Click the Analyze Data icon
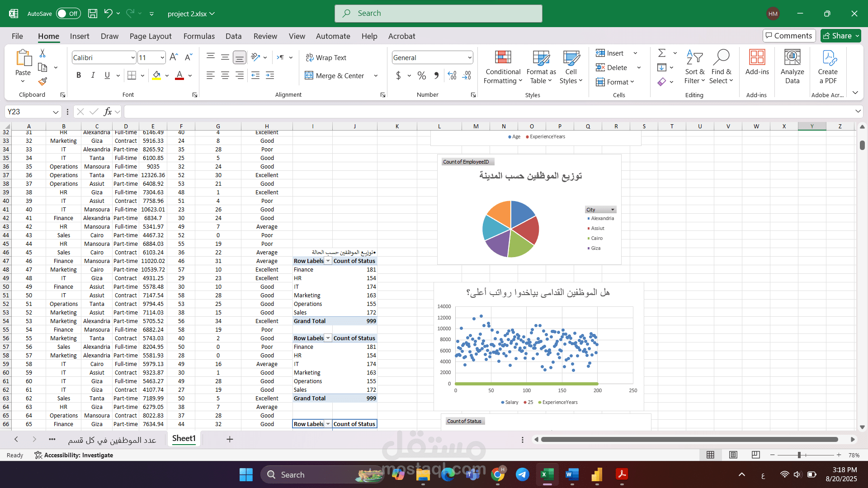Image resolution: width=868 pixels, height=488 pixels. pos(792,57)
